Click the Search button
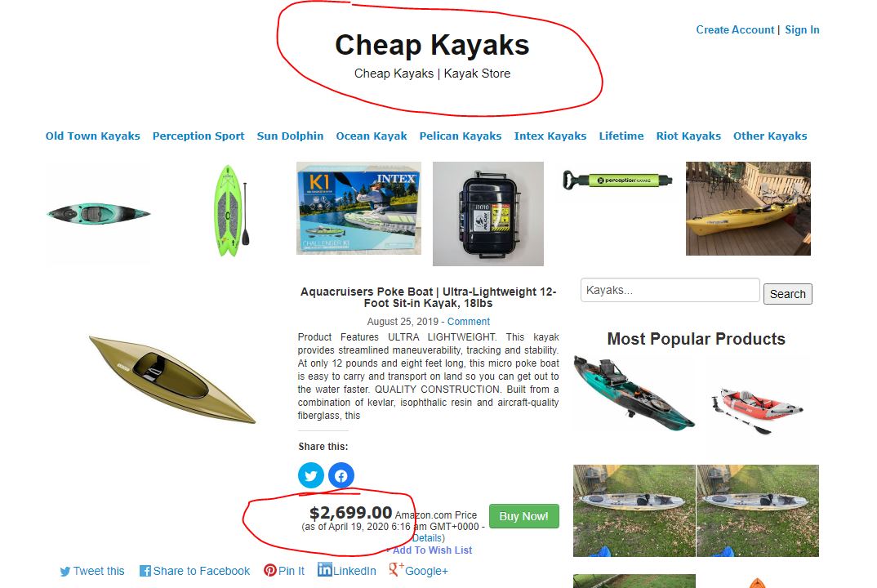877x588 pixels. coord(787,294)
